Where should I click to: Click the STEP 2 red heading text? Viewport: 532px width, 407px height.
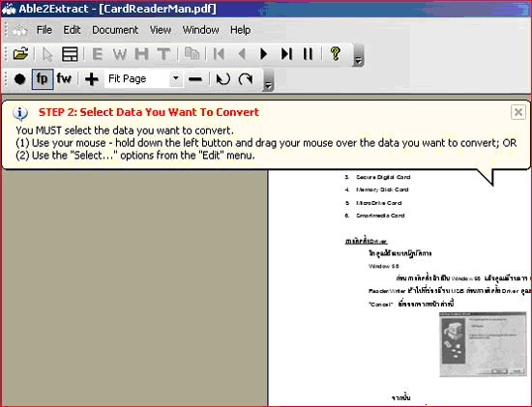point(149,112)
